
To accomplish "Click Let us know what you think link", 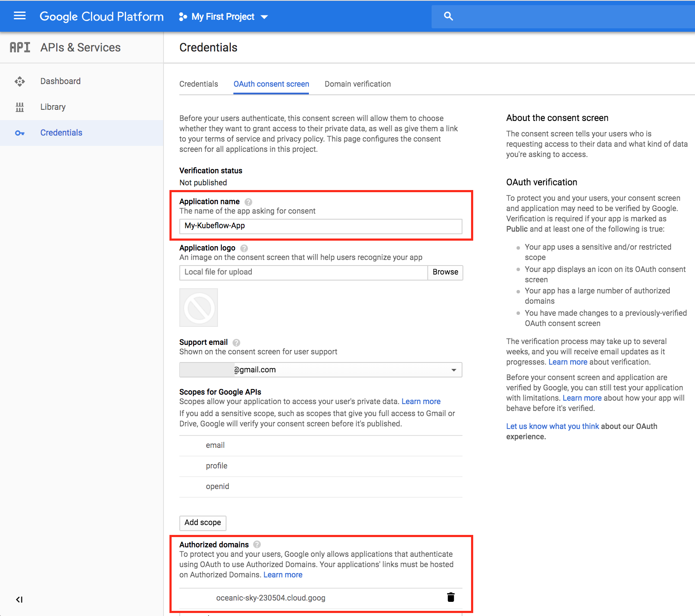I will [x=553, y=426].
